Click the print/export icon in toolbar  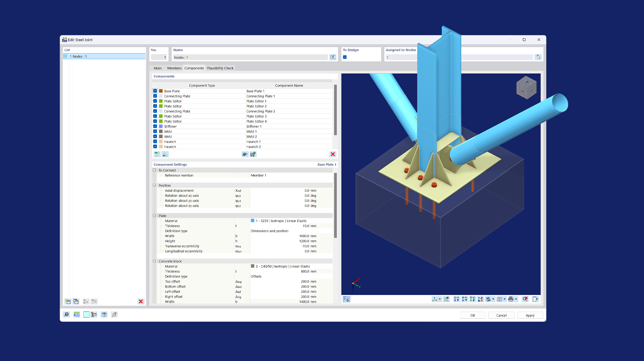[511, 299]
